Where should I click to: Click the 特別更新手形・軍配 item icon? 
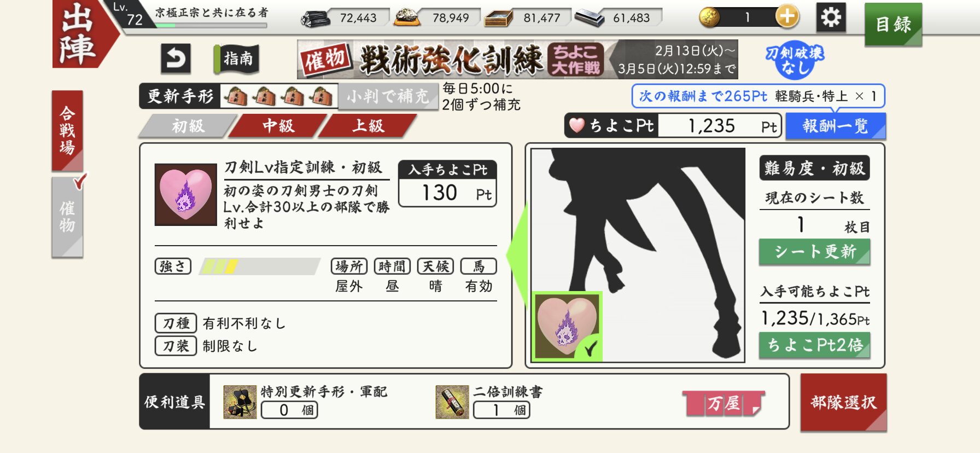pyautogui.click(x=240, y=402)
